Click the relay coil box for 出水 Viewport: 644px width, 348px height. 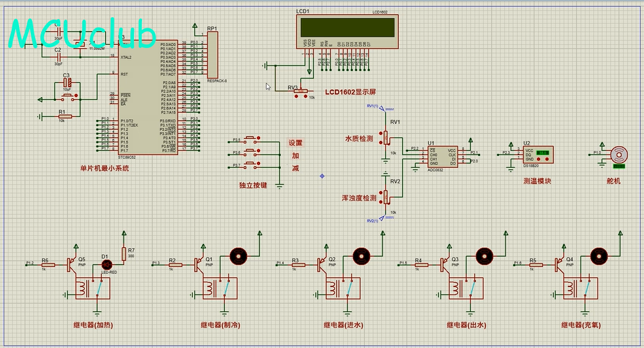click(462, 288)
